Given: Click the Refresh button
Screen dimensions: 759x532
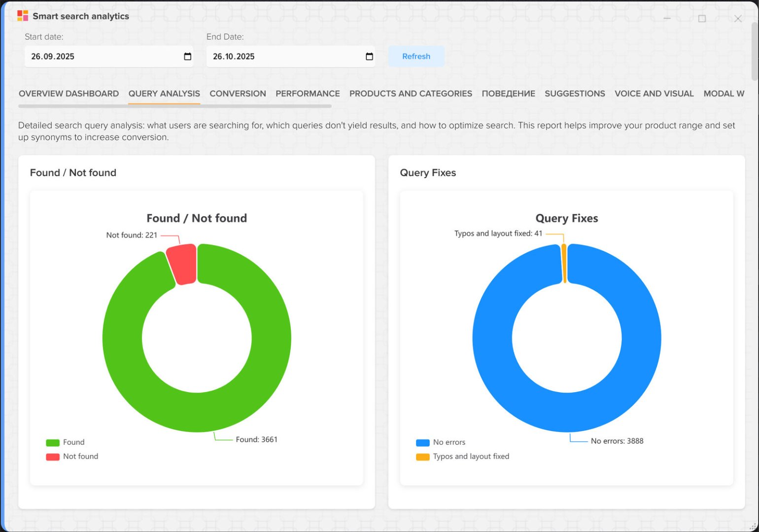Looking at the screenshot, I should [416, 57].
